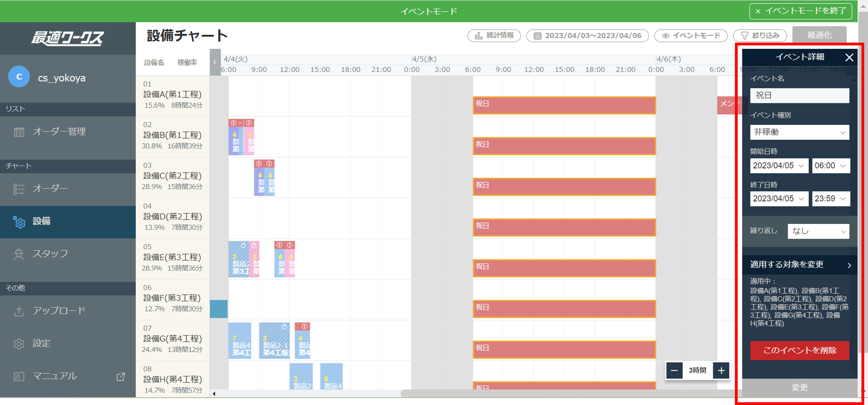The height and width of the screenshot is (405, 868).
Task: Click the external link icon beside マニュアル
Action: [121, 376]
